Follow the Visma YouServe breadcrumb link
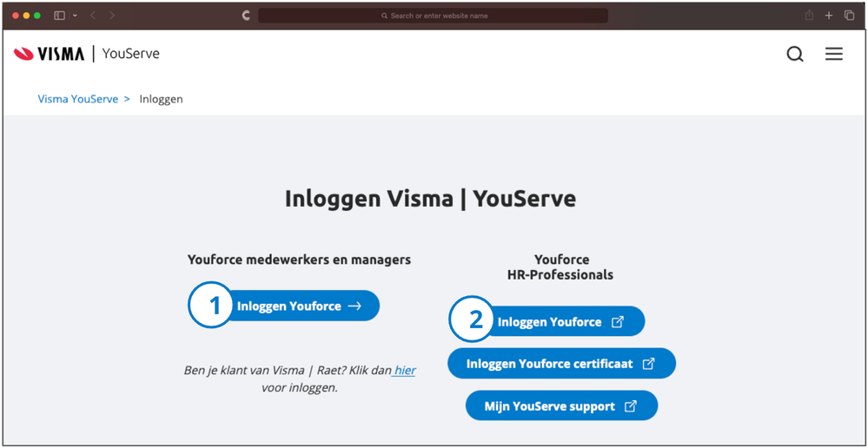 [x=78, y=99]
